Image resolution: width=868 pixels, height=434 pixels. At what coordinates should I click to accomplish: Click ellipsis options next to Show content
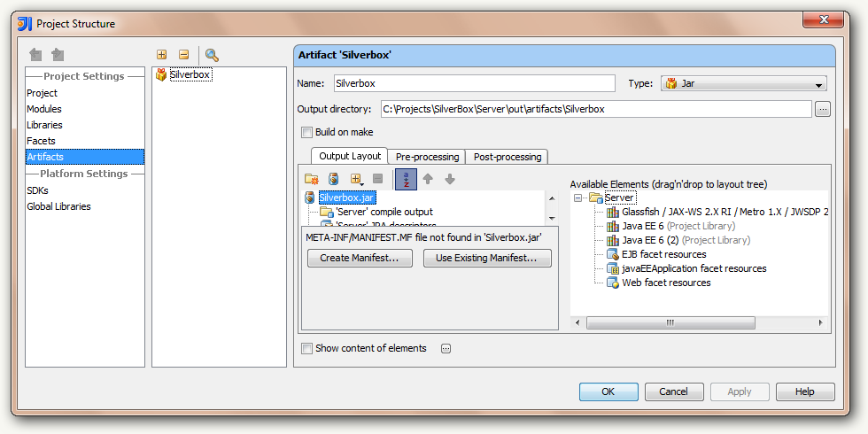click(446, 348)
